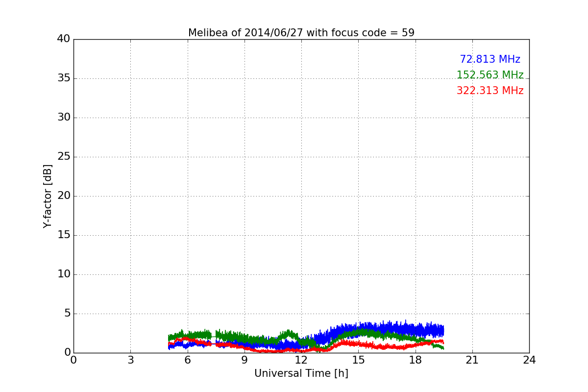Select the blue 72.813 MHz legend label
588x392 pixels.
490,59
